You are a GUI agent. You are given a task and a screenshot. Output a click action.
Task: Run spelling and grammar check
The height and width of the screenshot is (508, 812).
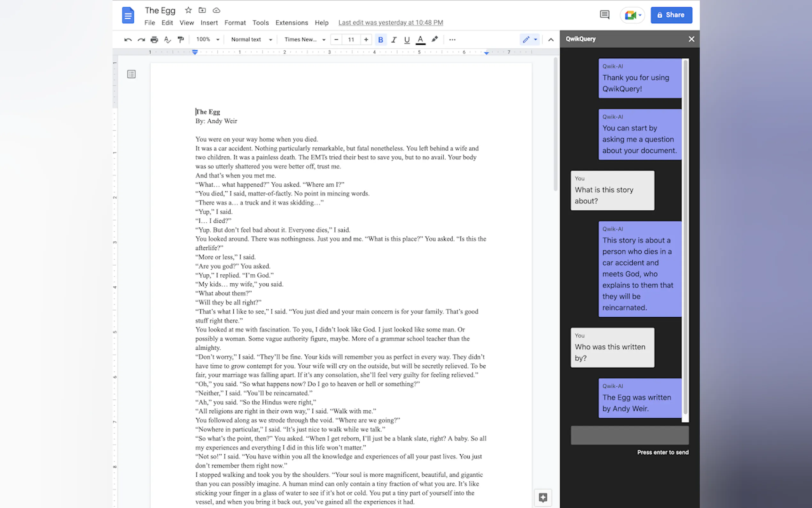point(167,40)
